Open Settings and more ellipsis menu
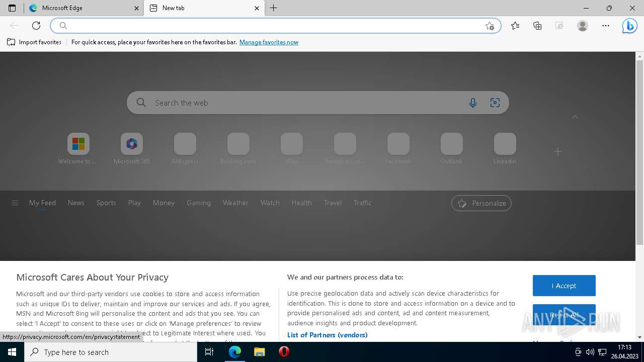This screenshot has height=362, width=644. click(606, 26)
